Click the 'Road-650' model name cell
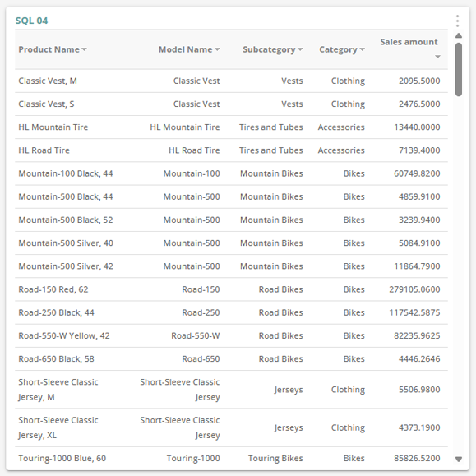This screenshot has width=476, height=476. pos(201,358)
